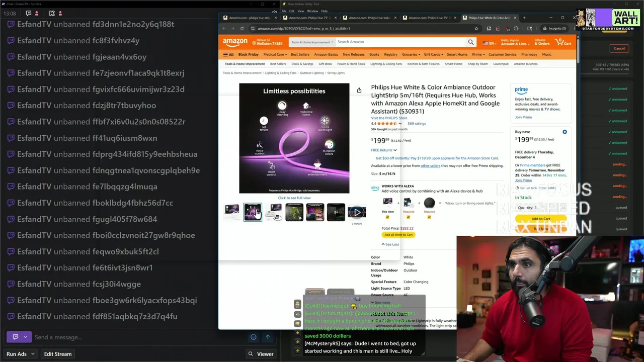Open the EN language dropdown
Viewport: 644px width, 362px height.
(489, 43)
